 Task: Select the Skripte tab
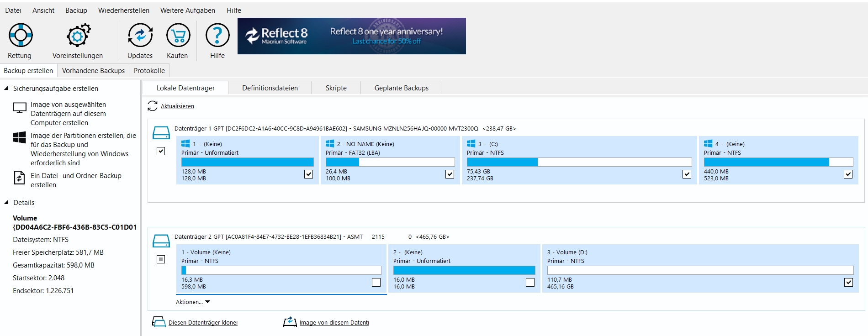(x=336, y=88)
